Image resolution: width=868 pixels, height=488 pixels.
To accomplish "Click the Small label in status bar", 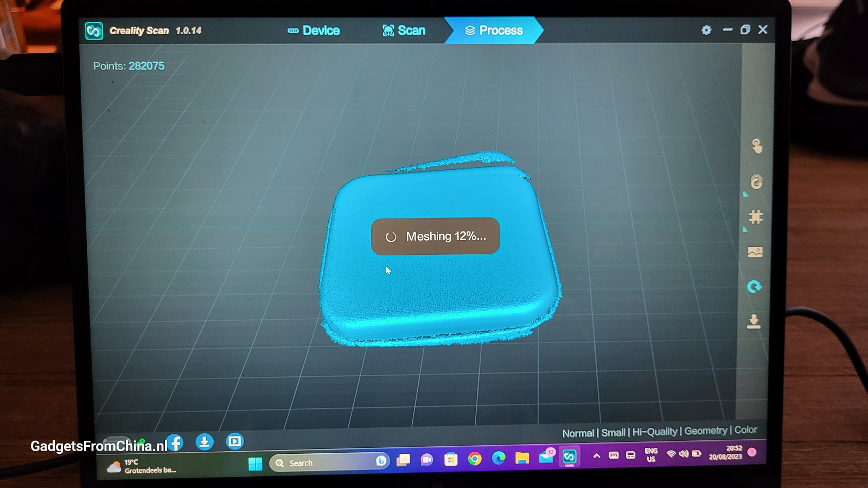I will (613, 433).
